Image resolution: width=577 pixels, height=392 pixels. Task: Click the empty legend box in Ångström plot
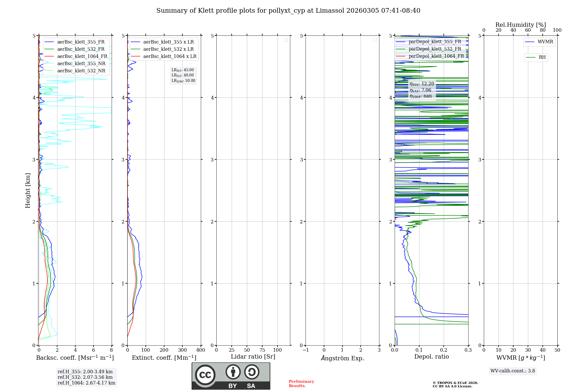pyautogui.click(x=375, y=40)
